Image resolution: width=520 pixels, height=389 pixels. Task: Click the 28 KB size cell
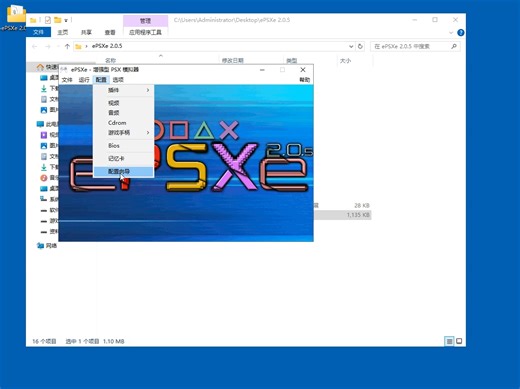(362, 205)
